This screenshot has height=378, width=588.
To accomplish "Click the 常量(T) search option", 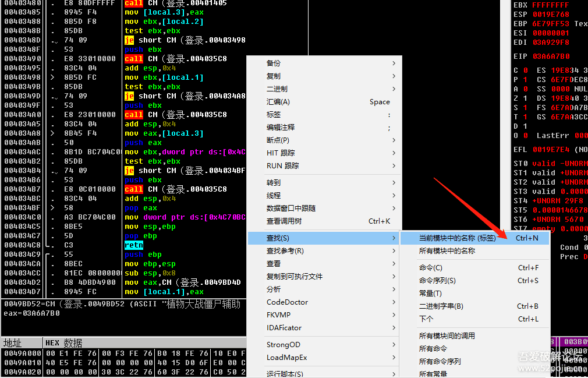I will [x=430, y=294].
